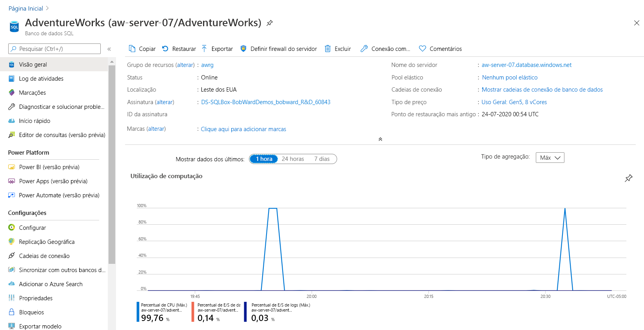Click Clique aqui para adicionar marcas
Viewport: 644px width, 330px height.
[x=243, y=129]
